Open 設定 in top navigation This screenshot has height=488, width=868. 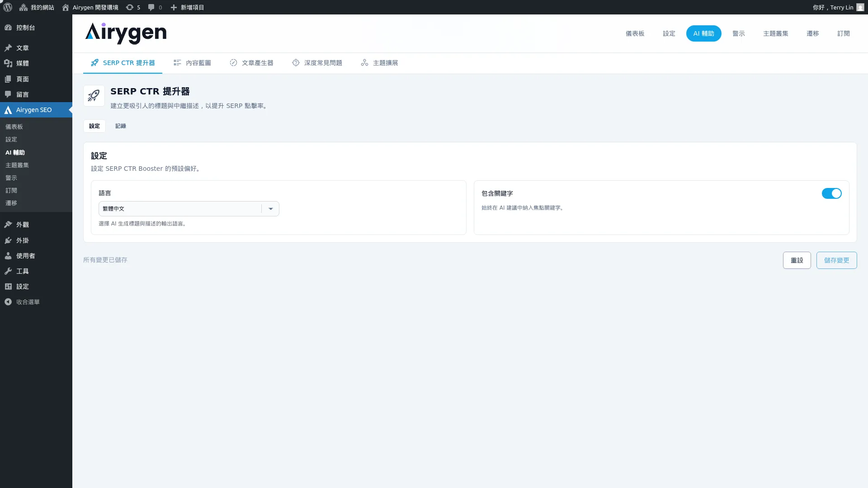coord(669,33)
